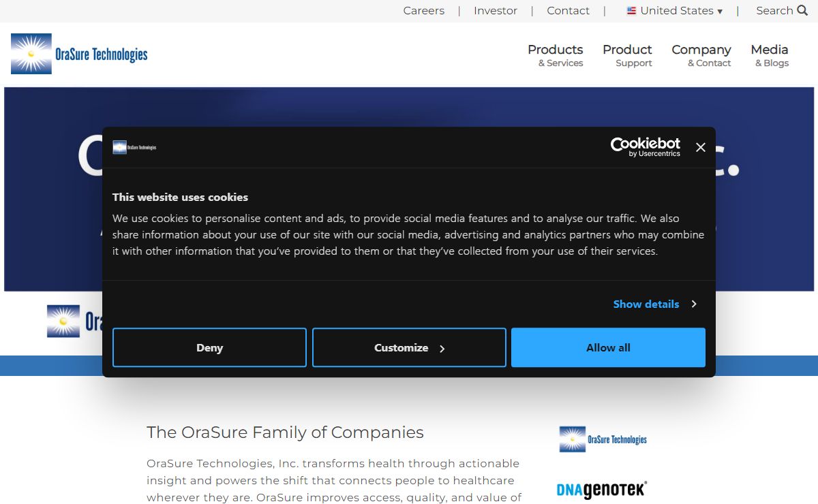This screenshot has height=504, width=818.
Task: Open the Careers link in top bar
Action: click(423, 11)
